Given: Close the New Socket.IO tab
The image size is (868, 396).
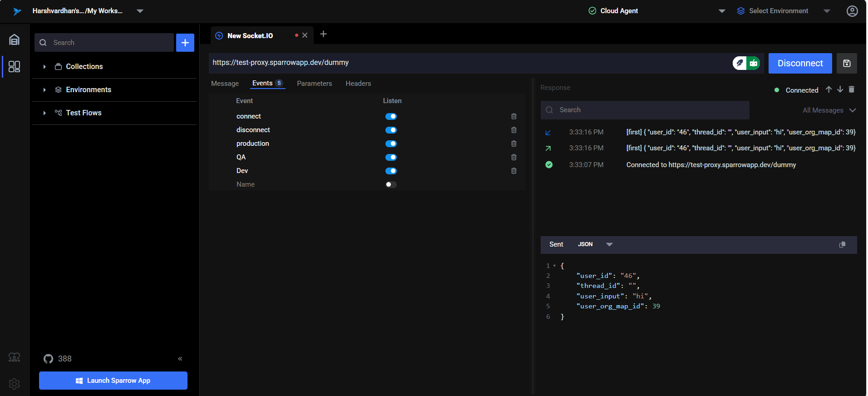Looking at the screenshot, I should pyautogui.click(x=305, y=35).
